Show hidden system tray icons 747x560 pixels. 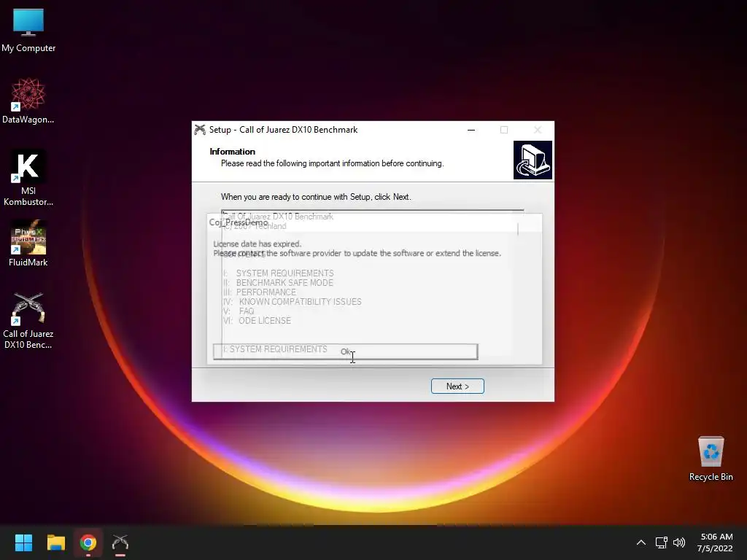(x=640, y=542)
